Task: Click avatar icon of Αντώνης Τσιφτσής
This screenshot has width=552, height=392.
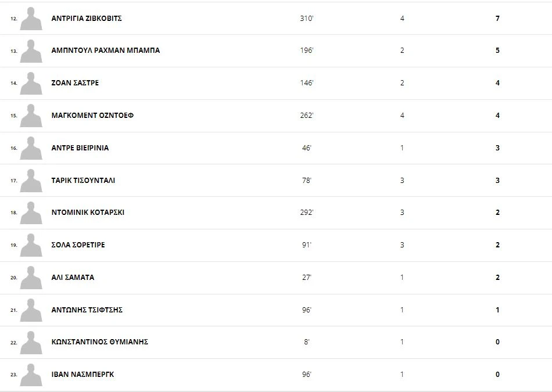Action: [31, 310]
